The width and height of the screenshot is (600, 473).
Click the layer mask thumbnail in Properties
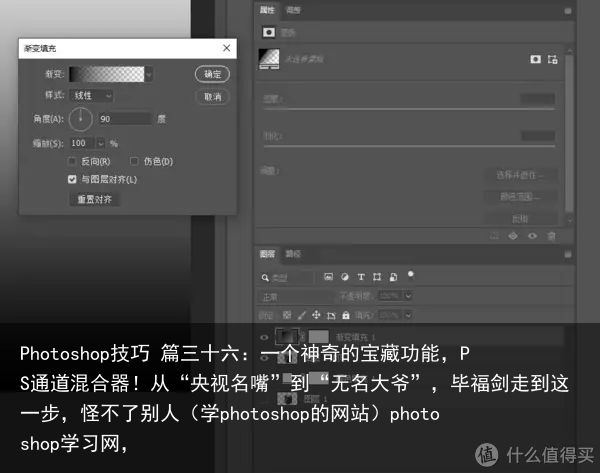click(269, 59)
